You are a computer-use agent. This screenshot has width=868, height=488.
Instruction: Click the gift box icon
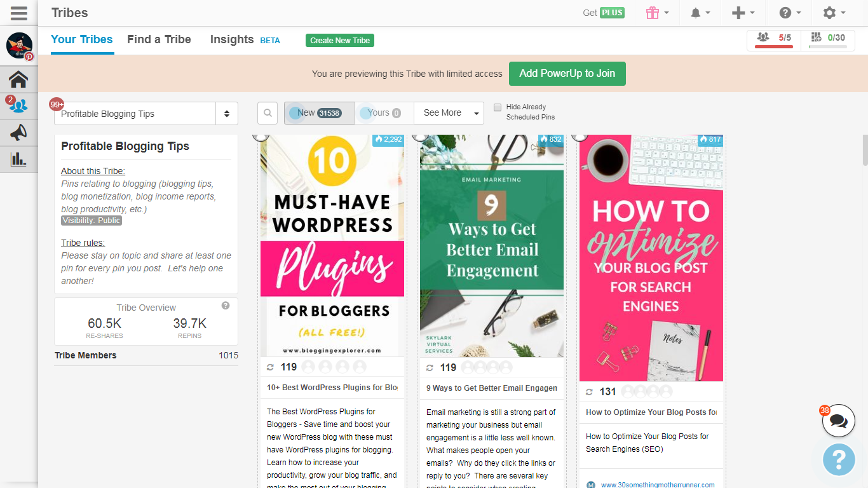[652, 13]
